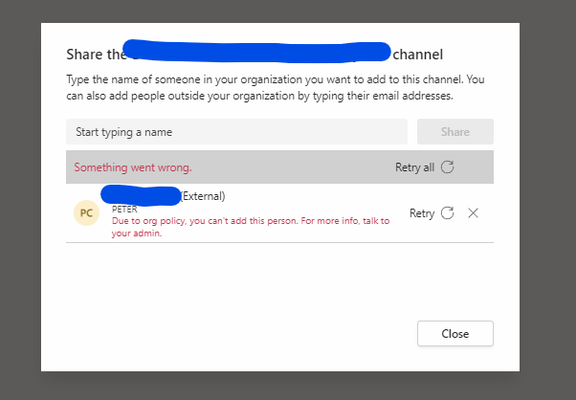576x400 pixels.
Task: Click the "Retry" text next to PETER
Action: click(422, 213)
